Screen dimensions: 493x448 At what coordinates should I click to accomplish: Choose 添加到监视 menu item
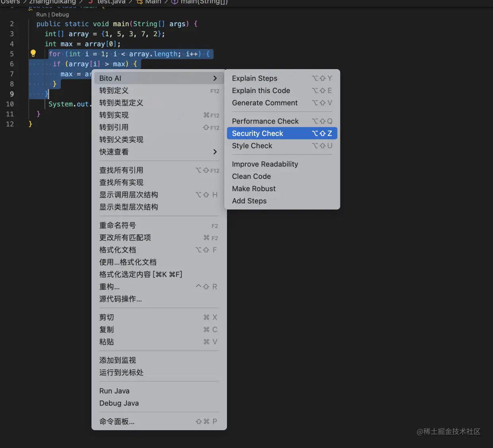tap(159, 360)
